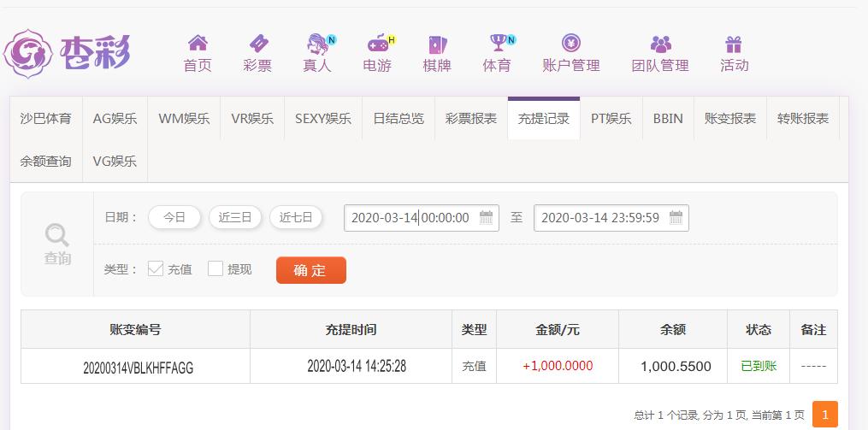Click the 已到账 status cell
868x430 pixels.
click(759, 366)
